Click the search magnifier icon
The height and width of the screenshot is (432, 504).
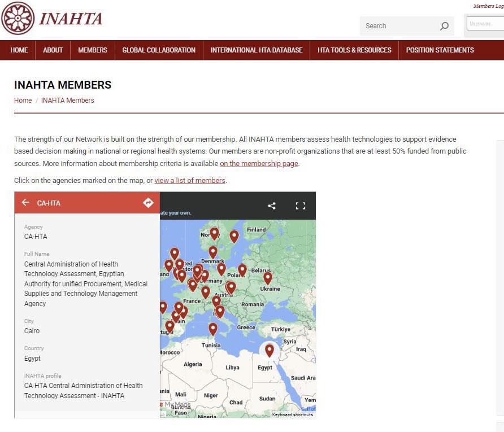tap(444, 26)
